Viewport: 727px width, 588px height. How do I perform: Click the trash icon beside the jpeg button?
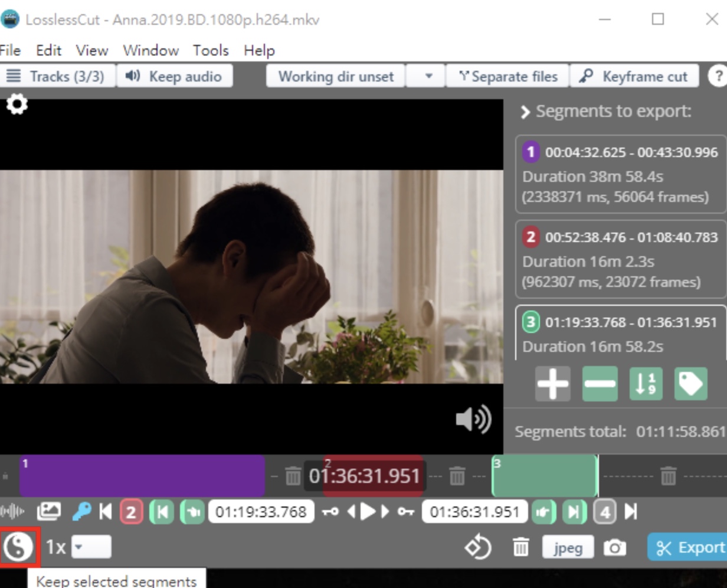(x=520, y=548)
